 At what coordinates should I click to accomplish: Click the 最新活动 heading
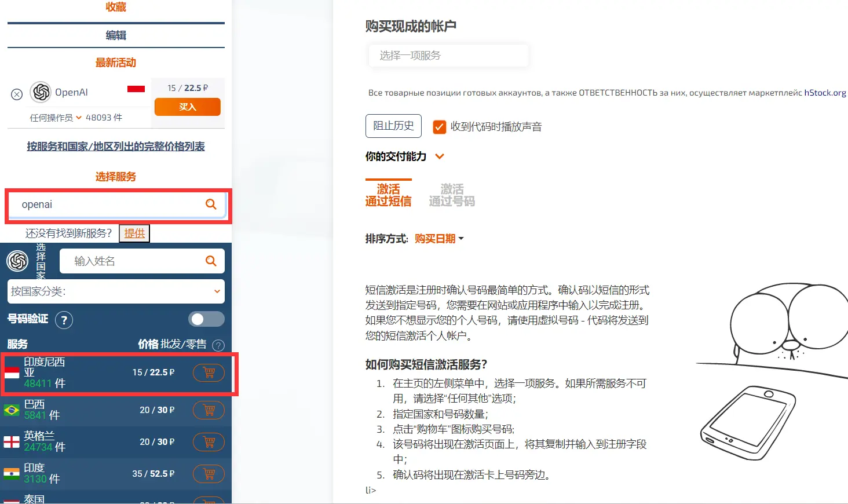click(116, 63)
